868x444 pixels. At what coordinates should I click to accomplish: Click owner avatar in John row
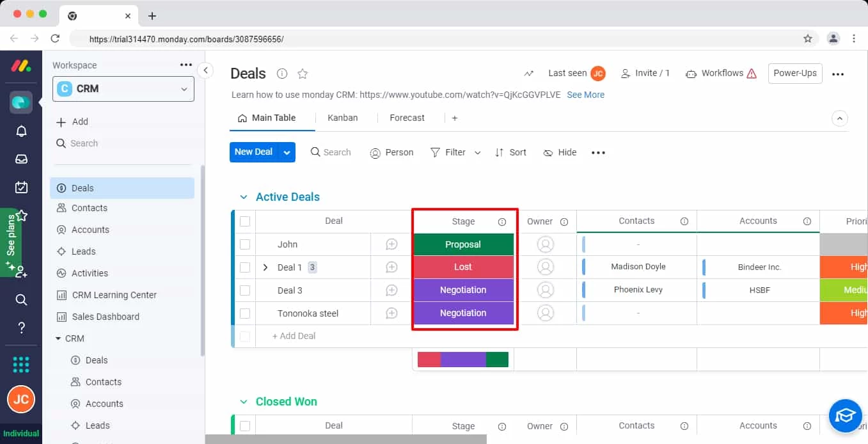coord(546,244)
